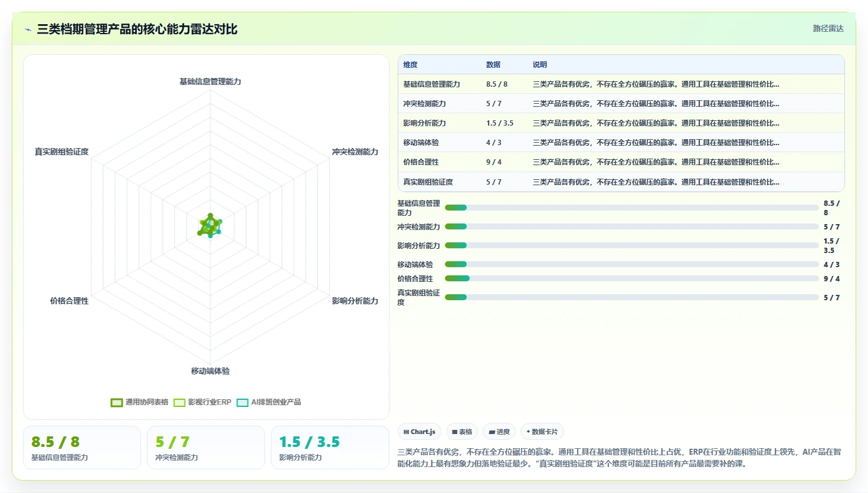Viewport: 868px width, 493px height.
Task: Click the green 通用协同表格 legend color box
Action: point(117,403)
